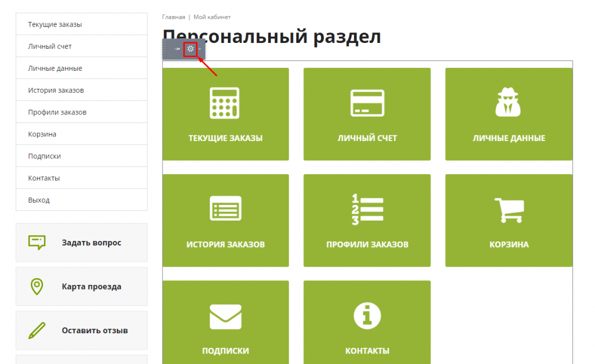Viewport: 595px width, 364px height.
Task: Click the ПОДПИСКИ tile caption
Action: click(225, 351)
